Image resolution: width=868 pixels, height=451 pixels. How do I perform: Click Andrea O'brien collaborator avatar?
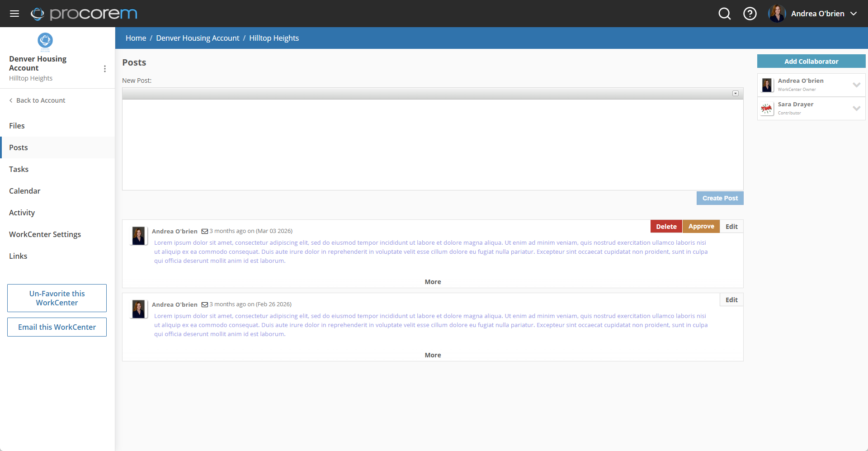767,85
